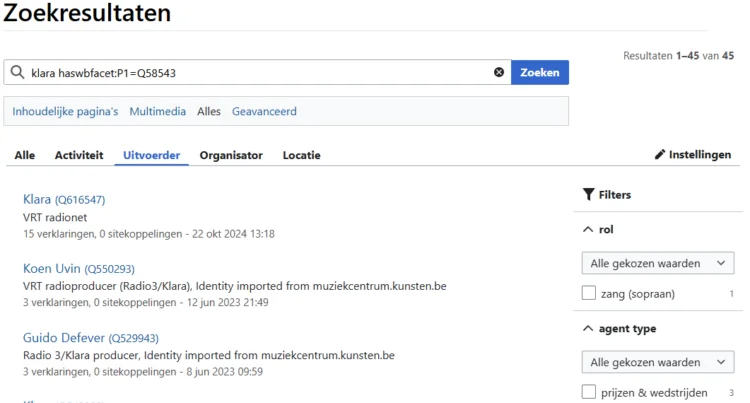750x403 pixels.
Task: Click into the search text field
Action: [x=258, y=73]
